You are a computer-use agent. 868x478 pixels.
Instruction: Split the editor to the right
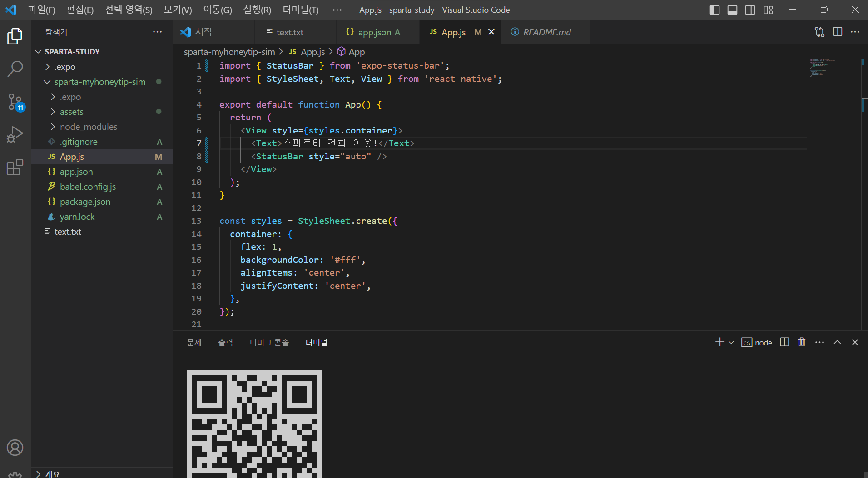point(838,32)
